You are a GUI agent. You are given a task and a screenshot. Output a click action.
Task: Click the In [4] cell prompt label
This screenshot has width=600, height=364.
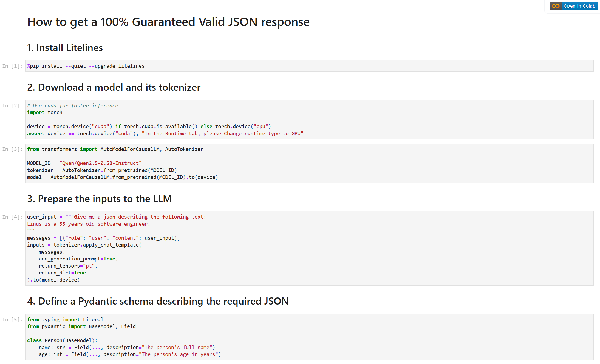point(12,217)
